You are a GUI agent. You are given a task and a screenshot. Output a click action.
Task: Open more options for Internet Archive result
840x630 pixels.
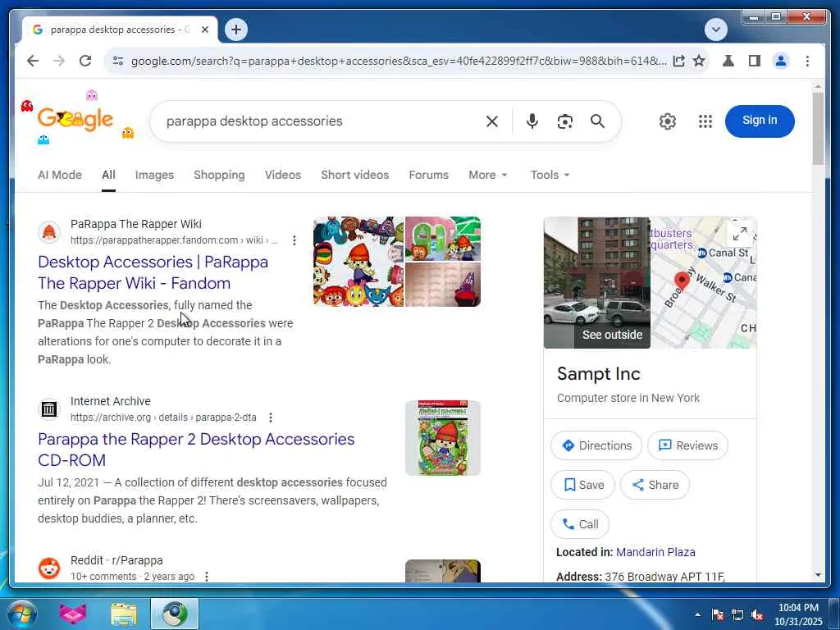point(271,418)
